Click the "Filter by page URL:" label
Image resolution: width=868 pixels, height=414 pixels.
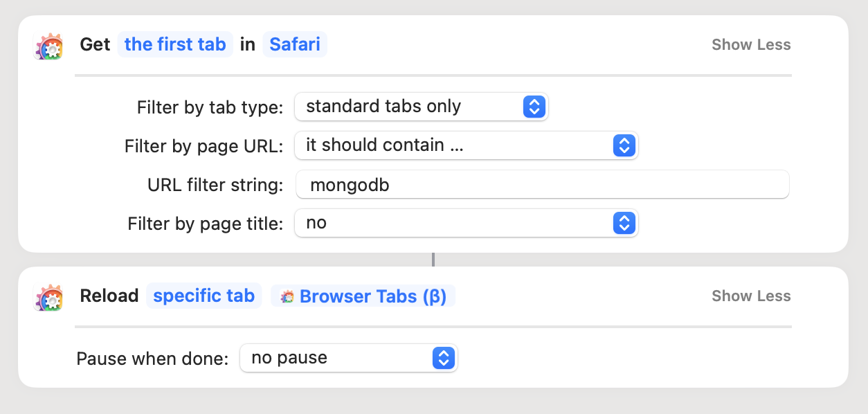coord(204,146)
